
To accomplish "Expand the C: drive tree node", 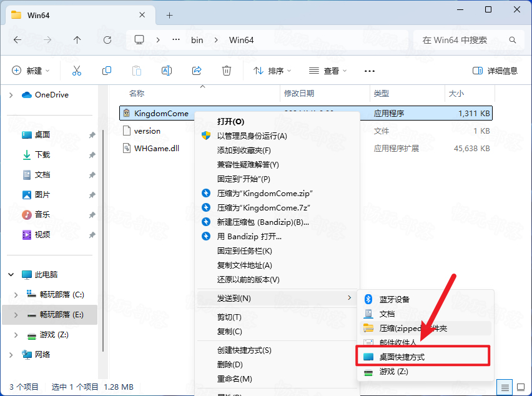I will [16, 295].
